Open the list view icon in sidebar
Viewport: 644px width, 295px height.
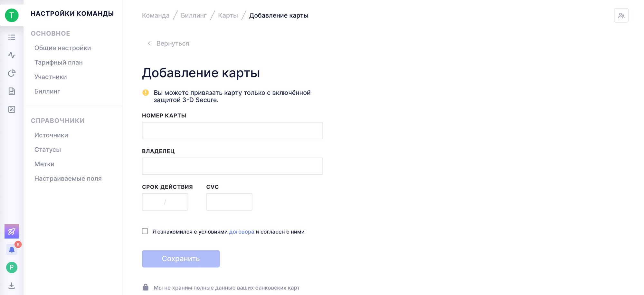pyautogui.click(x=12, y=37)
